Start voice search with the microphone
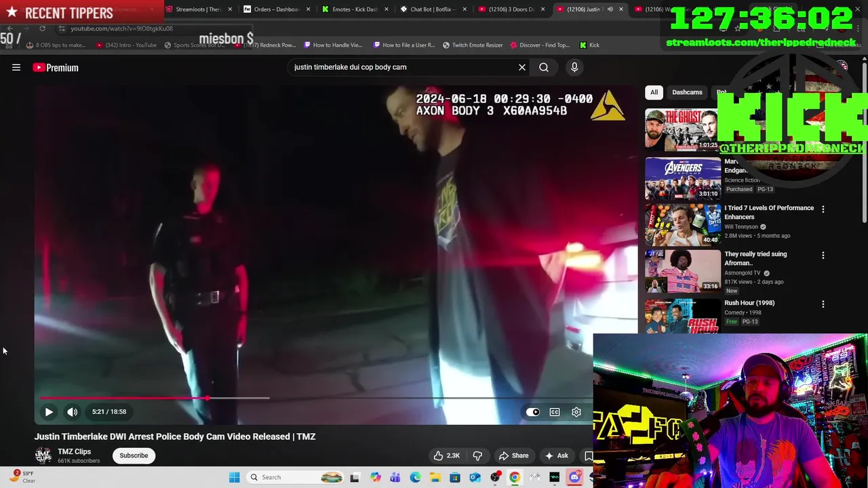 click(574, 68)
